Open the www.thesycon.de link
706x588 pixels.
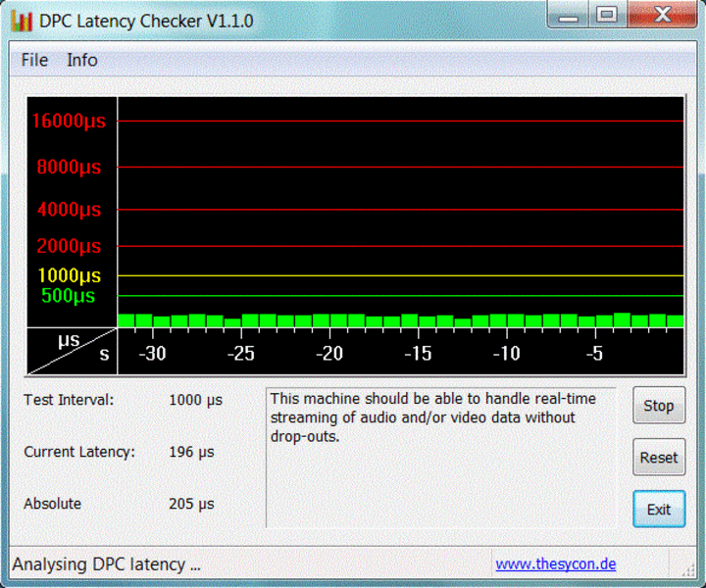coord(556,563)
